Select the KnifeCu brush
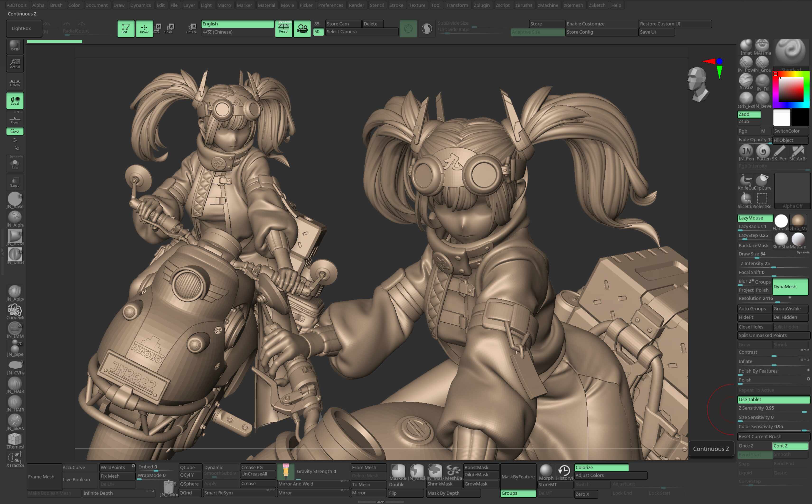Image resolution: width=812 pixels, height=504 pixels. 746,182
